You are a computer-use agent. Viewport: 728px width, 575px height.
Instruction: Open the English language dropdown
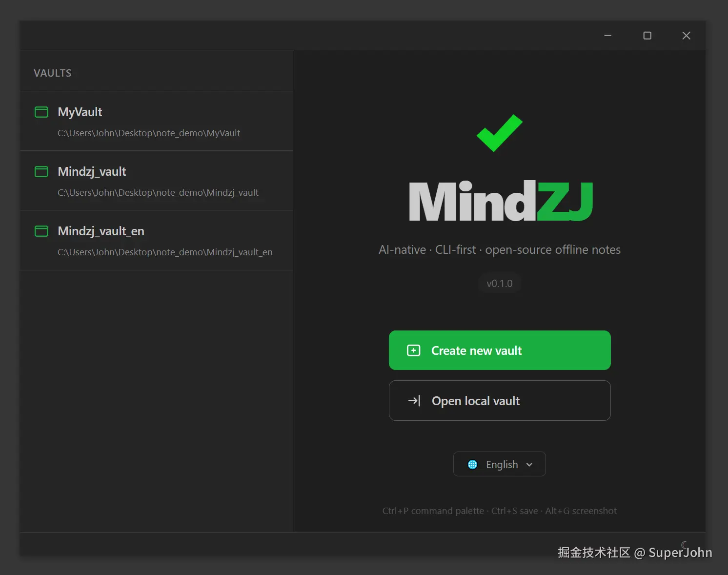click(x=500, y=464)
